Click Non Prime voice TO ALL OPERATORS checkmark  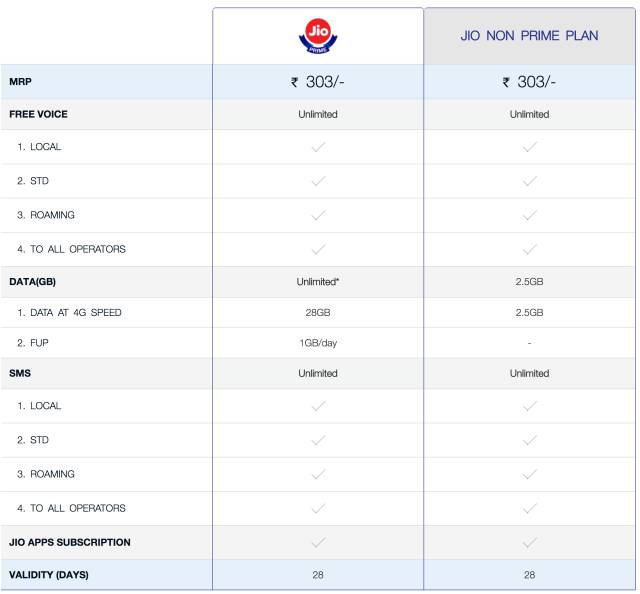click(529, 249)
